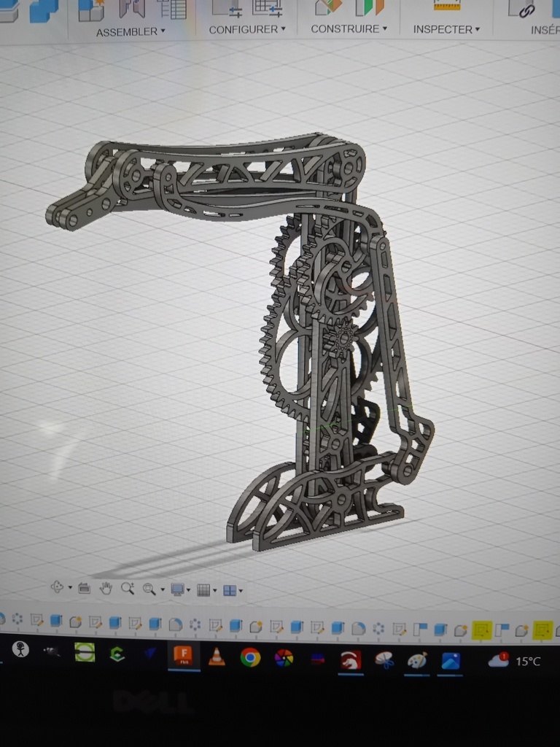Image resolution: width=560 pixels, height=747 pixels.
Task: Select the Zoom magnifier tool
Action: pos(127,589)
